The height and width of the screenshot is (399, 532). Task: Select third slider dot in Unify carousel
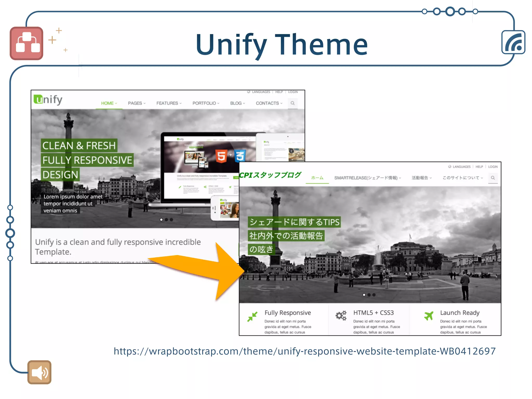[171, 220]
